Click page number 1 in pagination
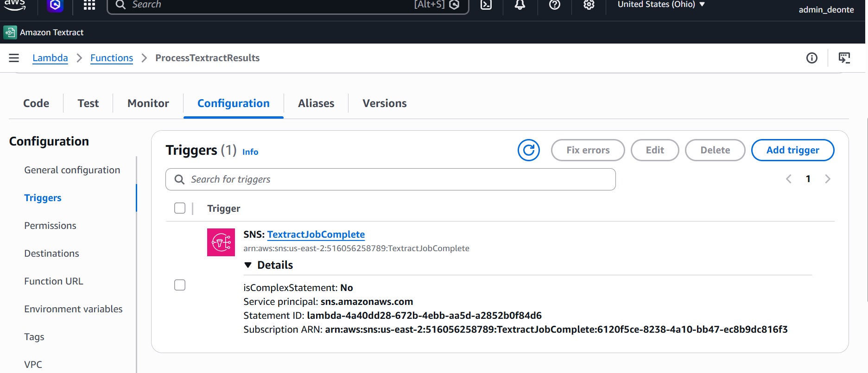This screenshot has height=373, width=868. 808,179
